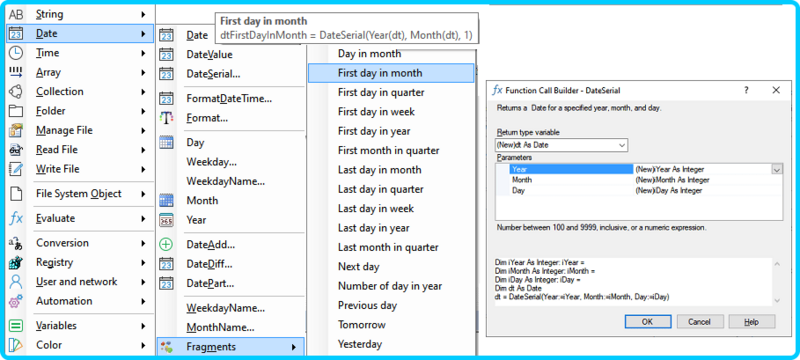The width and height of the screenshot is (800, 360).
Task: Click the Conversion menu icon
Action: [16, 243]
